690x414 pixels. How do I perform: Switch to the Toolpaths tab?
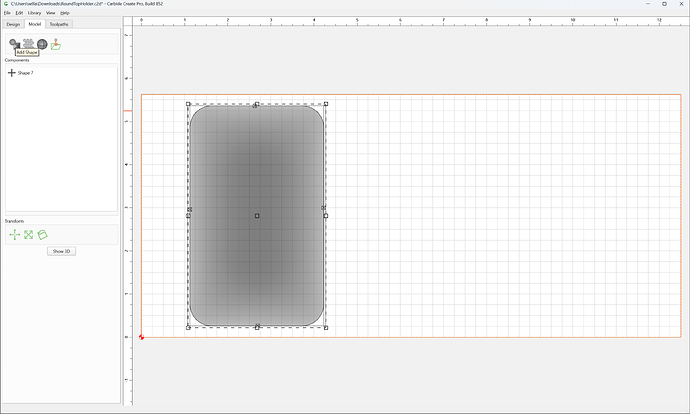[x=59, y=24]
